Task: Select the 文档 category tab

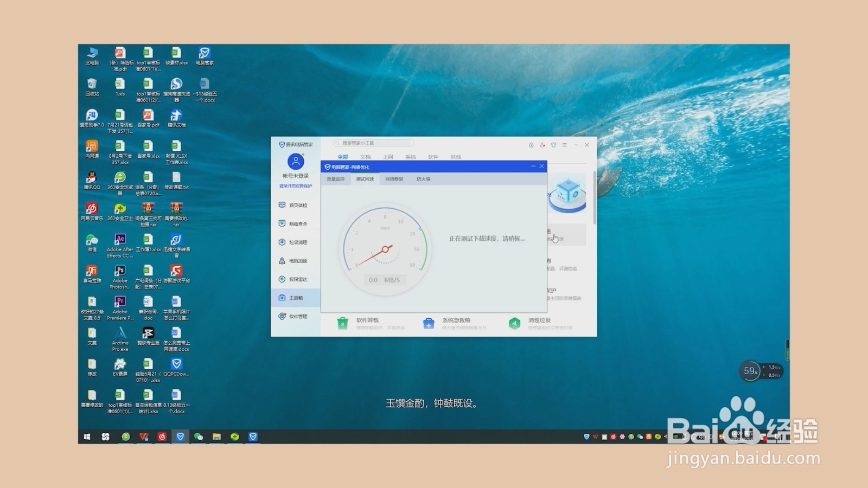Action: 366,157
